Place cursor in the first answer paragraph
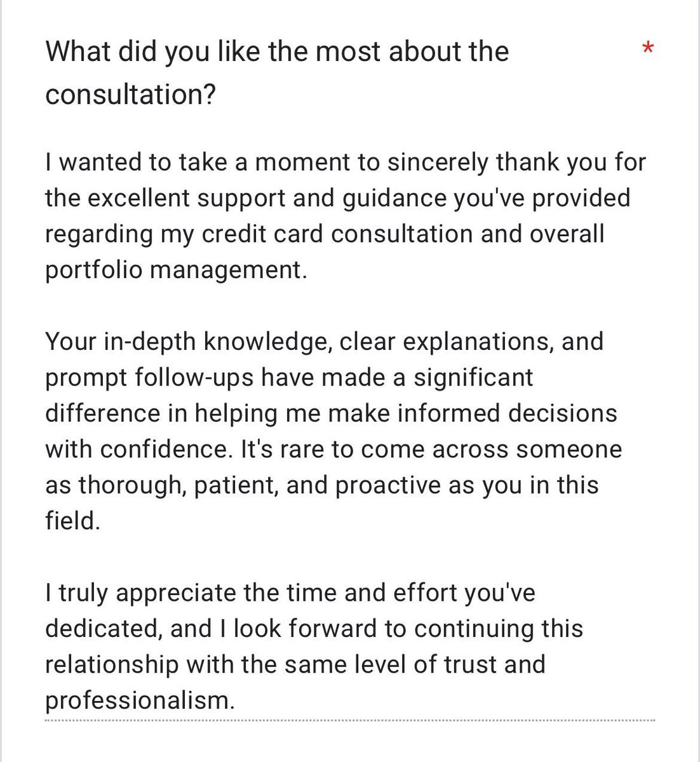This screenshot has width=700, height=762. click(x=345, y=216)
